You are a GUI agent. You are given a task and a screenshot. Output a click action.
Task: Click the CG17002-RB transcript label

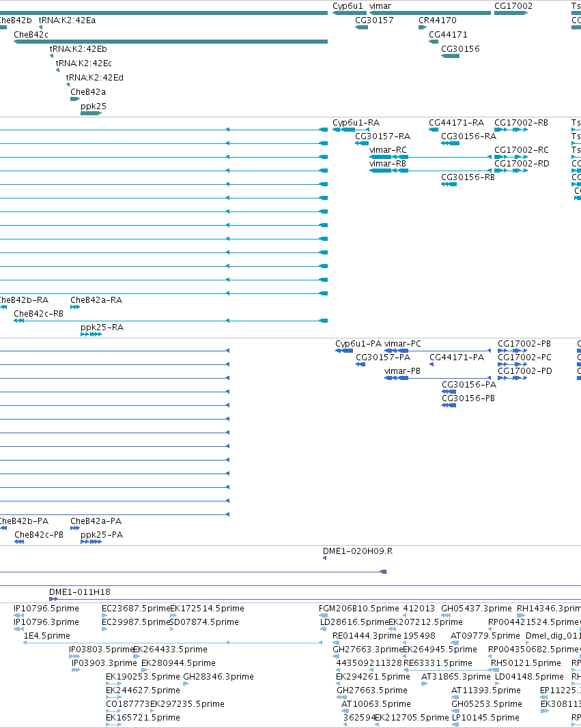click(x=521, y=123)
